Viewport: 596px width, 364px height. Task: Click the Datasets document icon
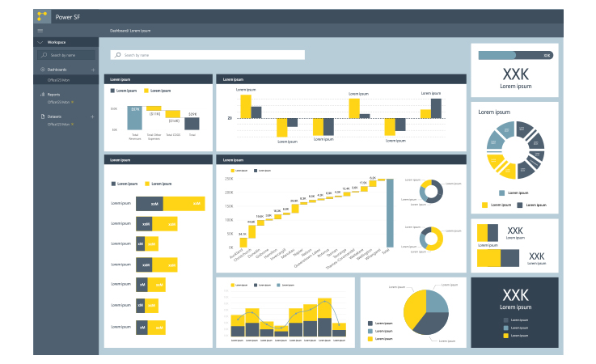[43, 116]
